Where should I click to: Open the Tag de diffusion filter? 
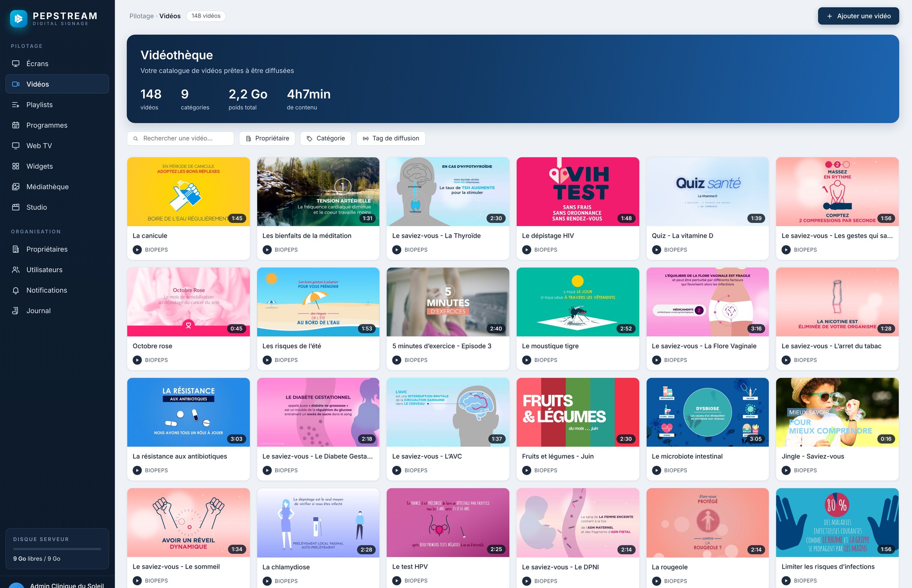(391, 139)
